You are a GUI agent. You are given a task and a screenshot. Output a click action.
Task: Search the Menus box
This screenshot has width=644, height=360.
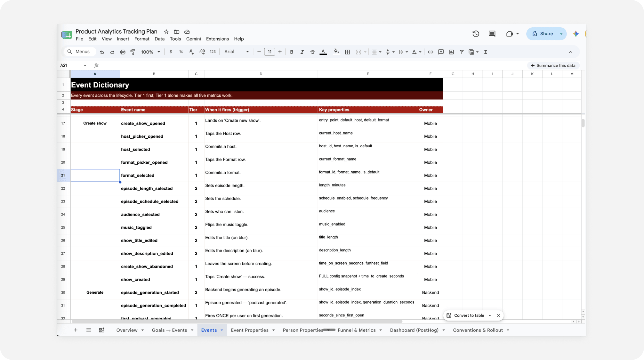tap(80, 52)
